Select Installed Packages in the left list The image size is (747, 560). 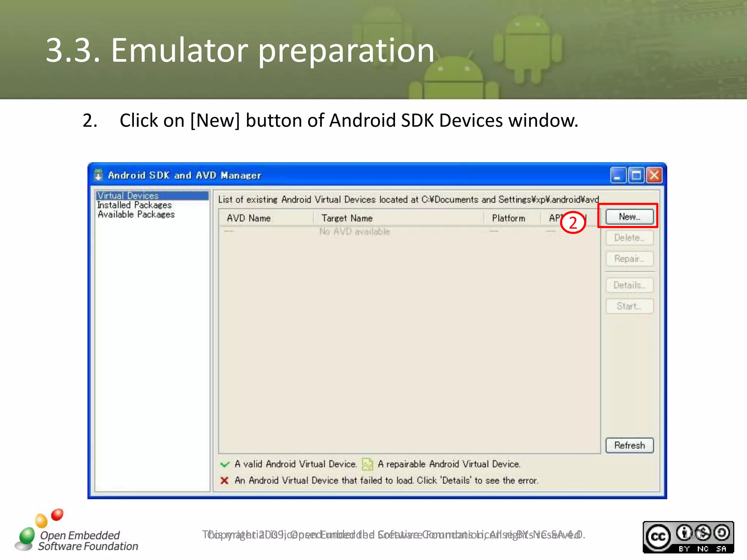tap(134, 205)
